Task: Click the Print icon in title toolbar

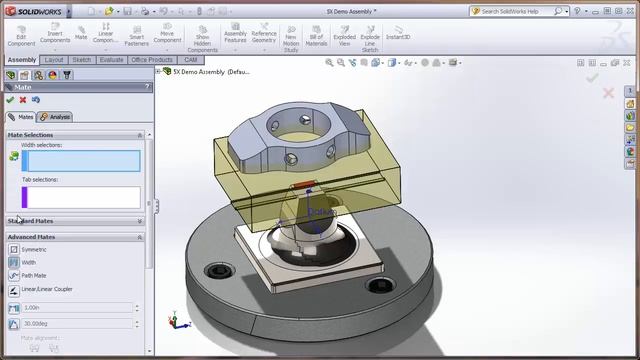Action: 145,11
